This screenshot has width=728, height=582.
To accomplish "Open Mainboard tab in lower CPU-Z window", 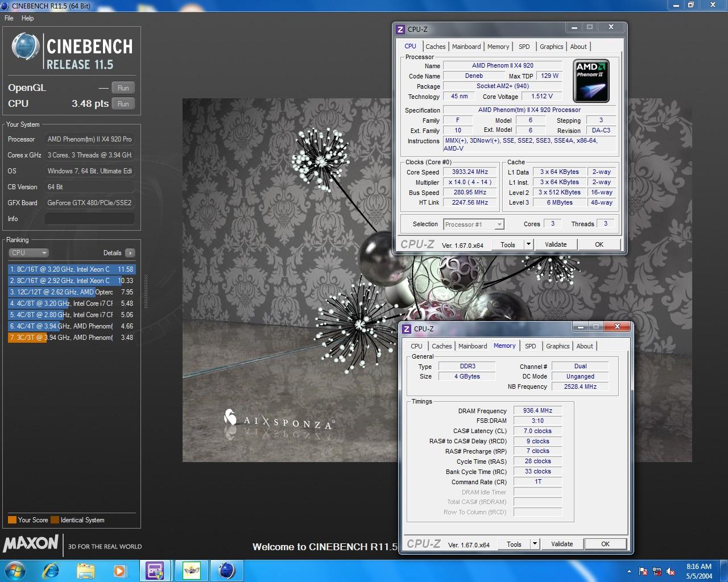I will [473, 346].
